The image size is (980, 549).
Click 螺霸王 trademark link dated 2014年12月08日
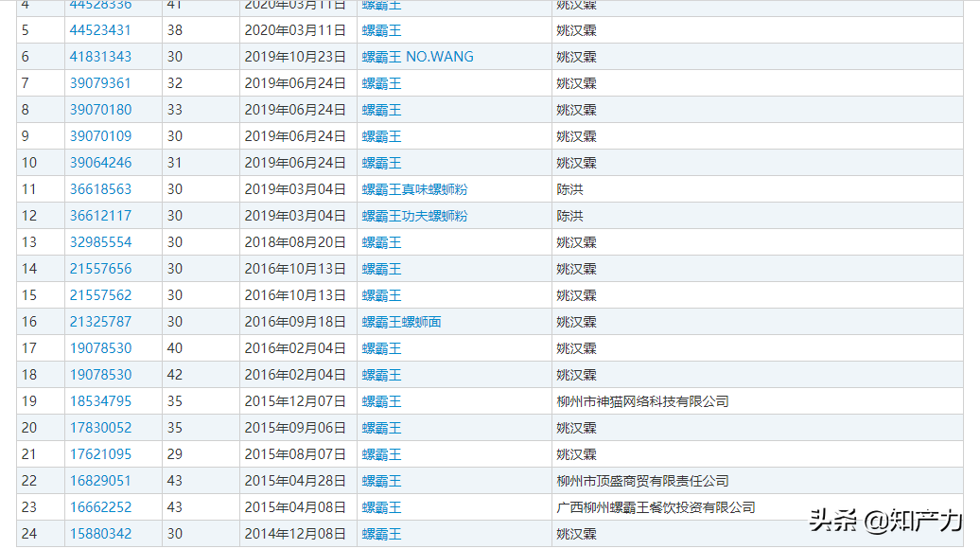[381, 533]
